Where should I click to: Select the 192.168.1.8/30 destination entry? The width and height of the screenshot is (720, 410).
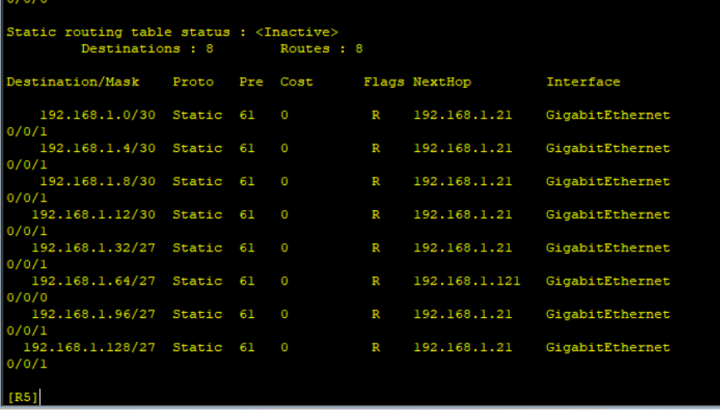pos(97,181)
